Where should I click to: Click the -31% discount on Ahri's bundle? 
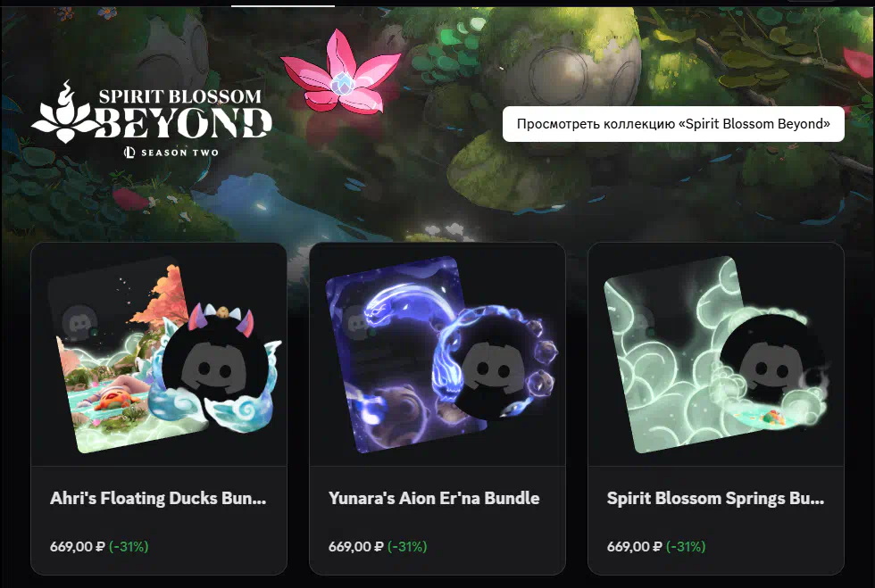click(x=129, y=547)
